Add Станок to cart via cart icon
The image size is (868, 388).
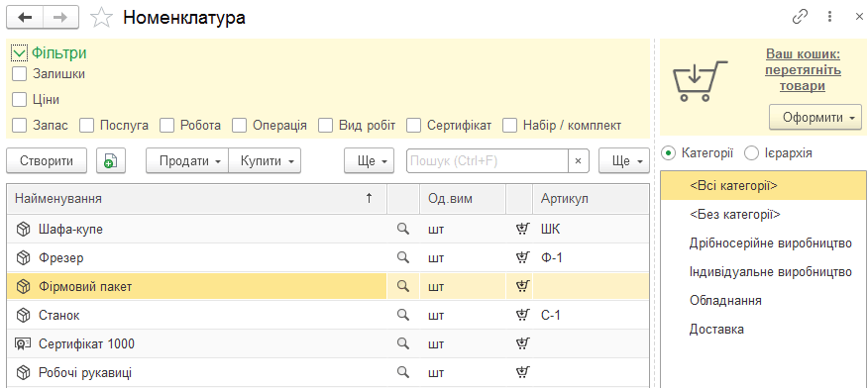point(521,315)
